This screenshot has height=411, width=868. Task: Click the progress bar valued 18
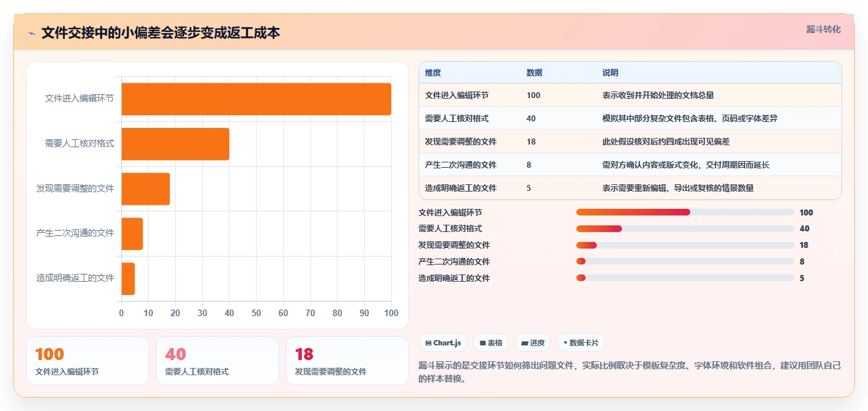[x=685, y=245]
